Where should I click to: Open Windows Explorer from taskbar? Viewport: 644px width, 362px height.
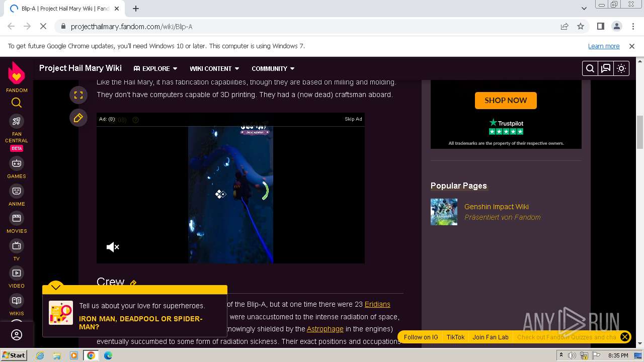[57, 355]
